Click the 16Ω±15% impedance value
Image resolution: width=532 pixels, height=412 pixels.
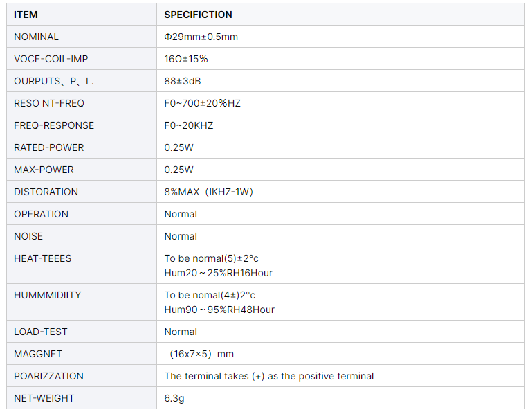(185, 59)
